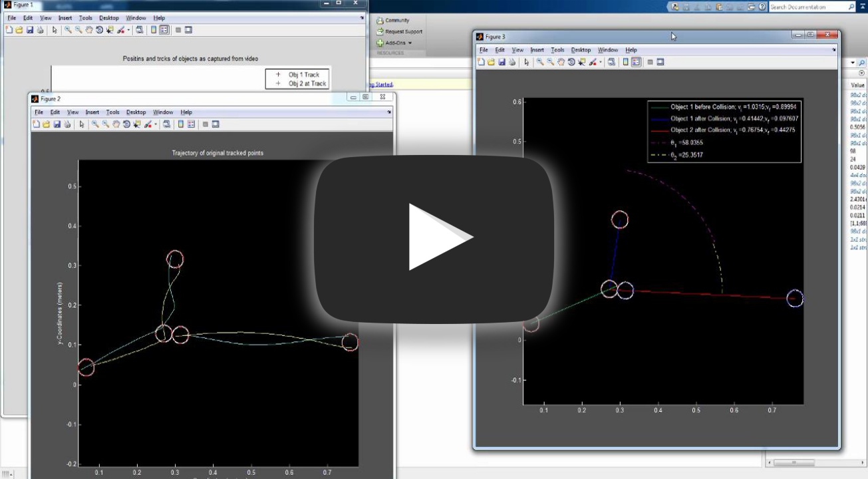Activate Zoom In tool in Figure 2
This screenshot has height=479, width=868.
(x=95, y=124)
